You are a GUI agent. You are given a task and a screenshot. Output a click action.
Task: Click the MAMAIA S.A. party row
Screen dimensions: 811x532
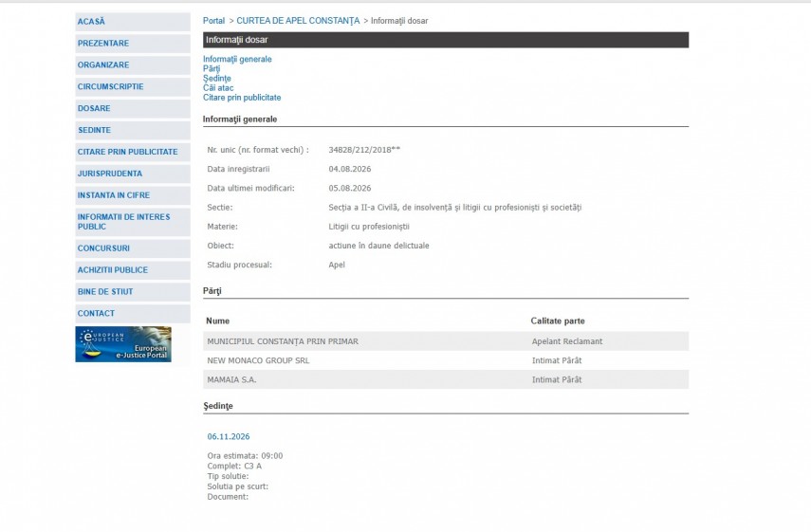click(445, 379)
